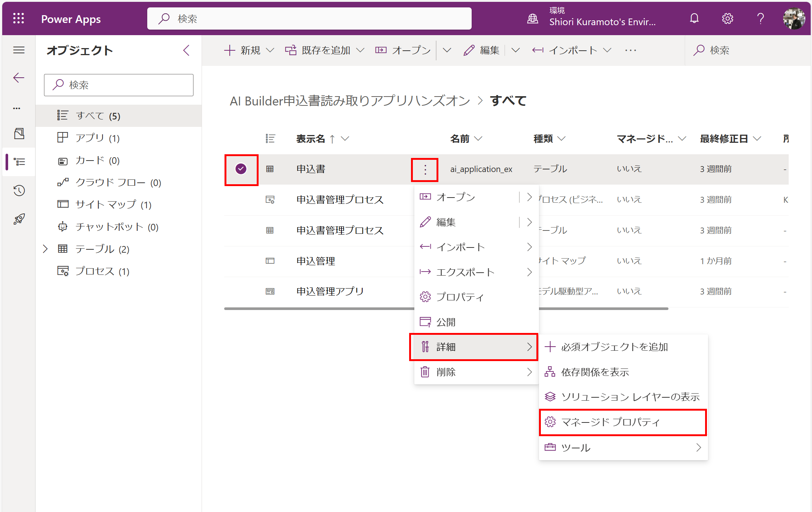Viewport: 812px width, 512px height.
Task: Collapse the オブジェクト panel with chevron
Action: [186, 50]
